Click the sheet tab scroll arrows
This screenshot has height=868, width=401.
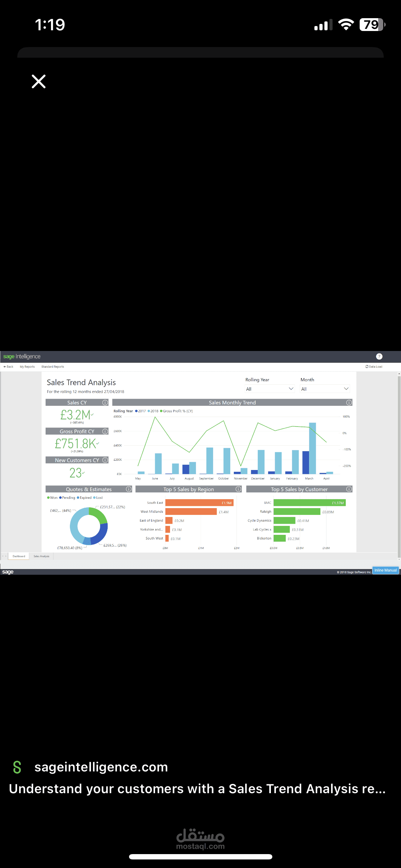click(4, 556)
